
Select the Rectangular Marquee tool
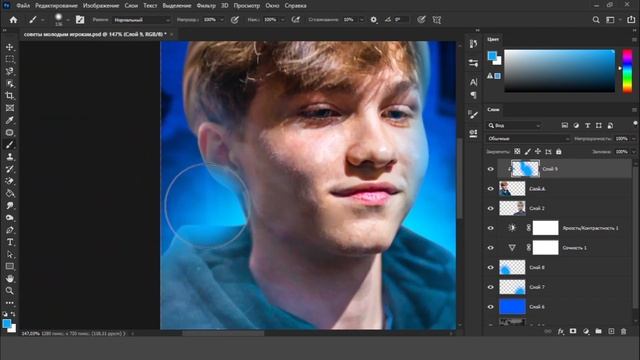(9, 59)
